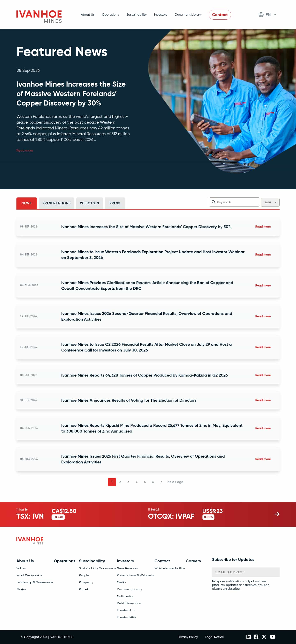
Task: Click the globe language icon in the header
Action: pyautogui.click(x=261, y=15)
